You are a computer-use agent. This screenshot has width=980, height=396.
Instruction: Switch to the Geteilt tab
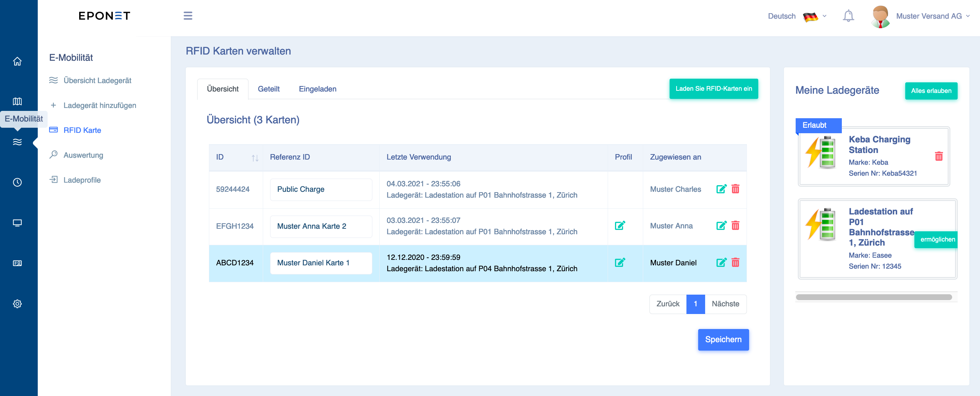pyautogui.click(x=269, y=89)
